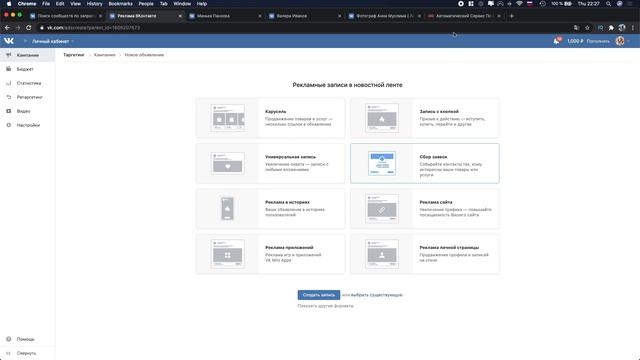Bookmark the page with the star icon

click(x=587, y=28)
